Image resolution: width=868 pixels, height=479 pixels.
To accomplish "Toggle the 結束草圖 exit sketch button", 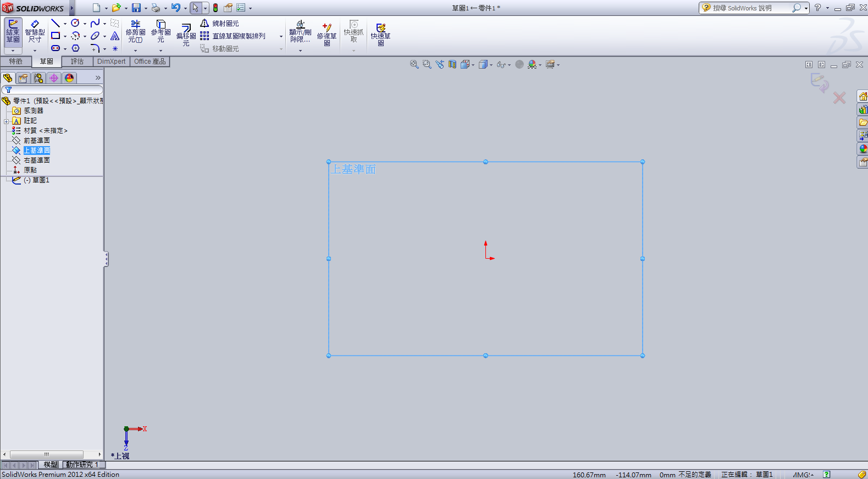I will [13, 32].
